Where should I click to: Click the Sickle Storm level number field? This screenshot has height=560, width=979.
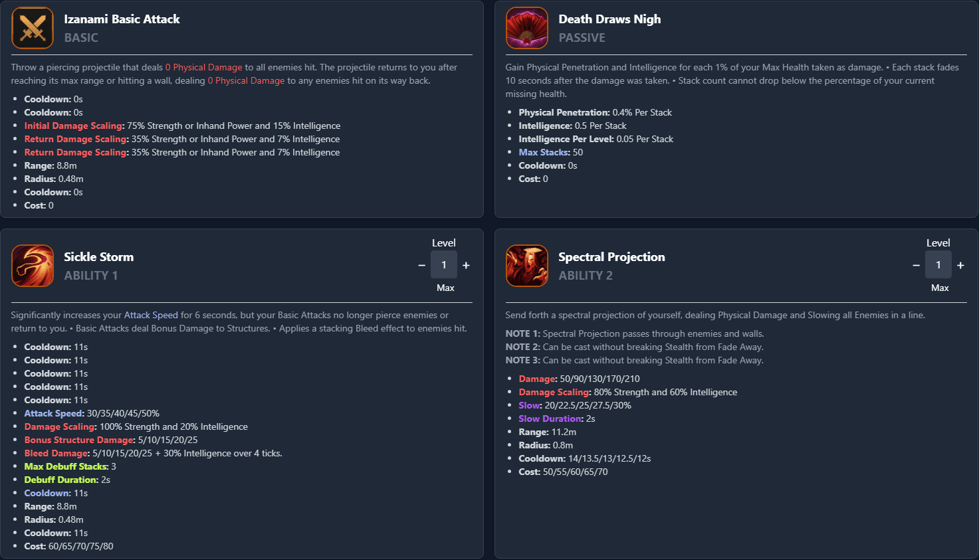point(444,265)
